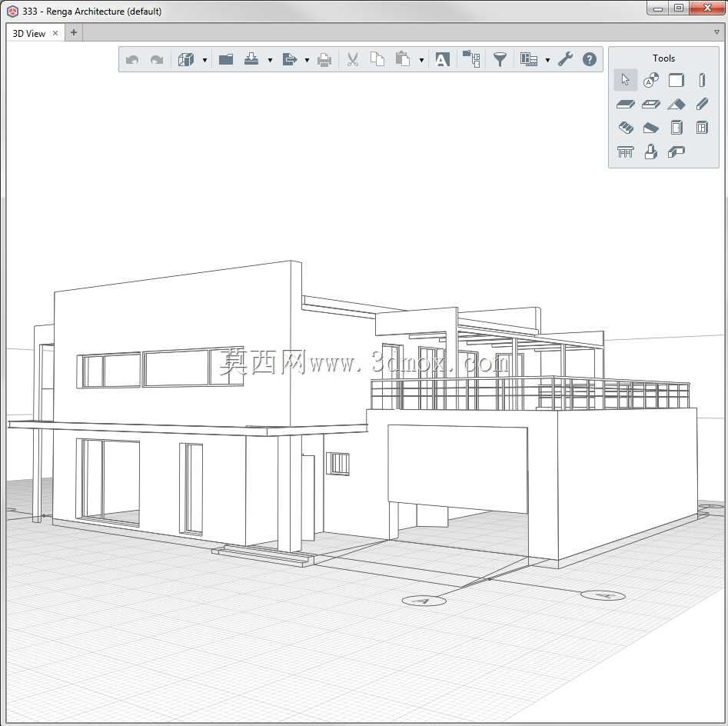Select the Column tool in Tools panel
Viewport: 728px width, 726px height.
(702, 80)
